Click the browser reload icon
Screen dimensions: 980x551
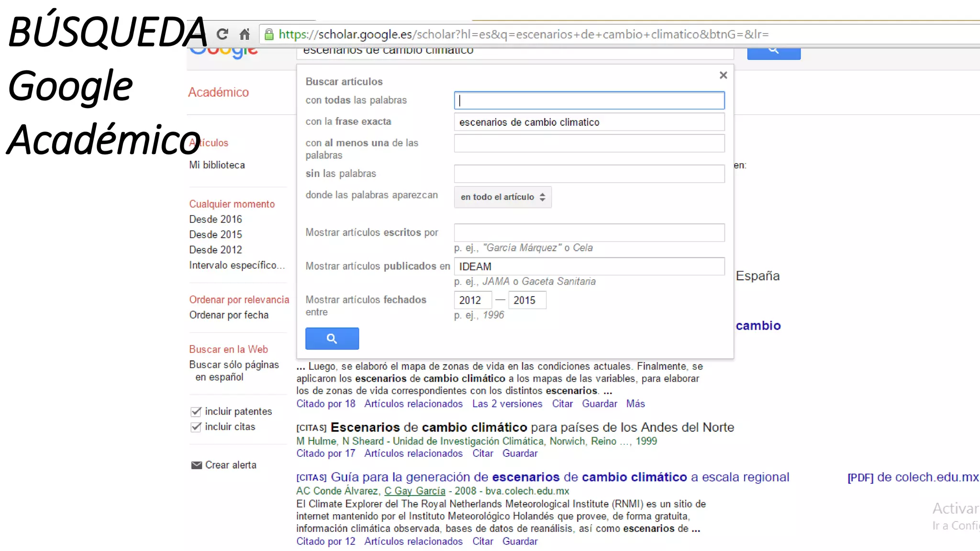222,34
